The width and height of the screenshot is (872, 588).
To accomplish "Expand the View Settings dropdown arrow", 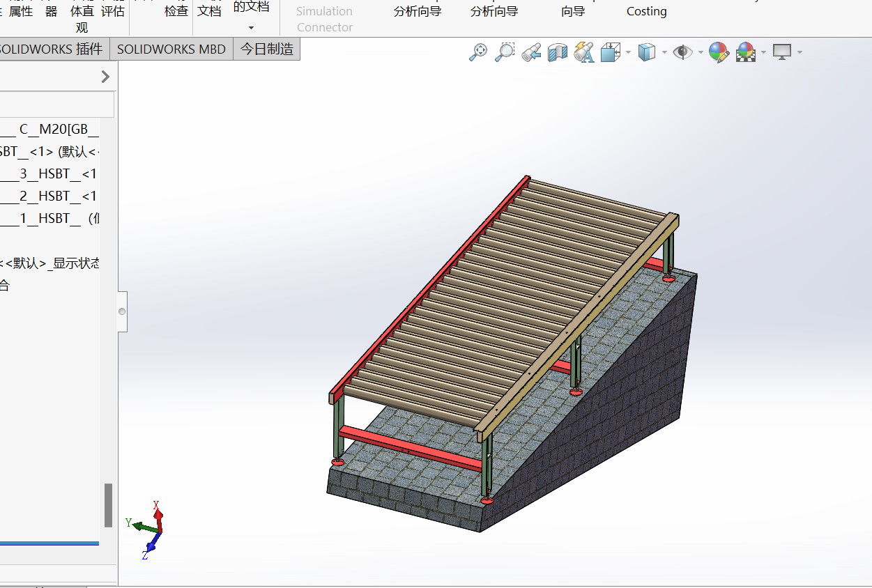I will [x=800, y=52].
